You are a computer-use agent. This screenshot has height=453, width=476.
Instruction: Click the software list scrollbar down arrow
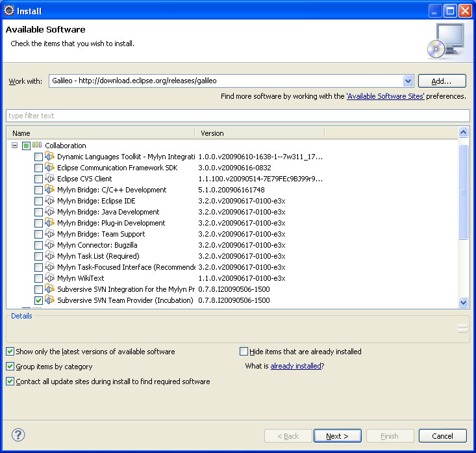pyautogui.click(x=463, y=302)
